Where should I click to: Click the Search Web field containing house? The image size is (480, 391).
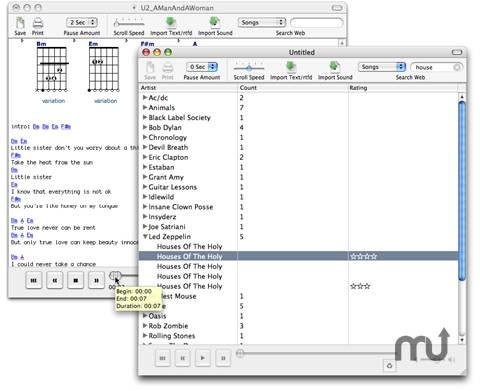(436, 67)
